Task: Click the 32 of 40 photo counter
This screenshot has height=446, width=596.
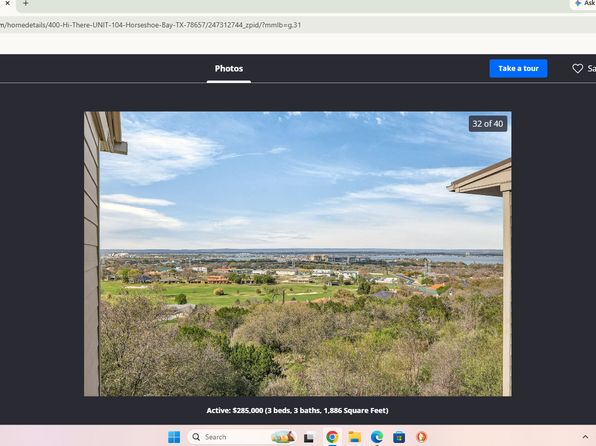Action: point(488,124)
